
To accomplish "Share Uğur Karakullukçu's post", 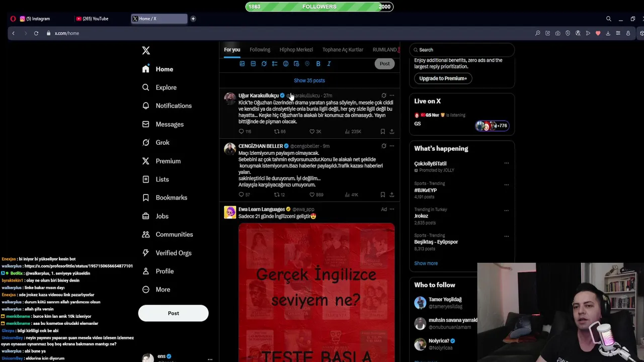I will [x=392, y=132].
